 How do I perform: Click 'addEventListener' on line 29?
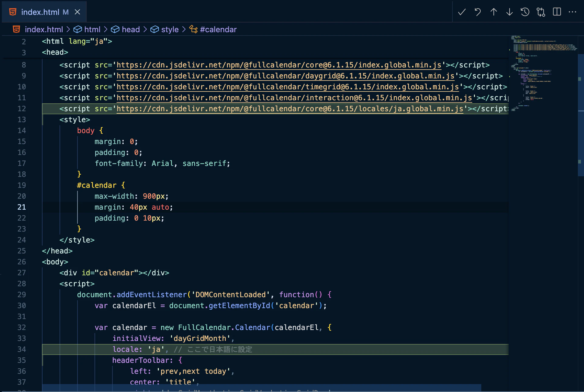[152, 295]
